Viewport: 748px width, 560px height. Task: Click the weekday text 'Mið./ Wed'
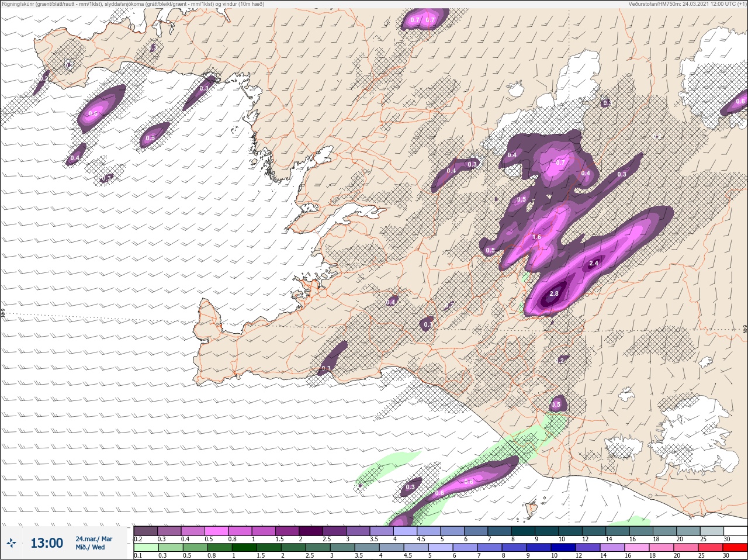coord(91,547)
